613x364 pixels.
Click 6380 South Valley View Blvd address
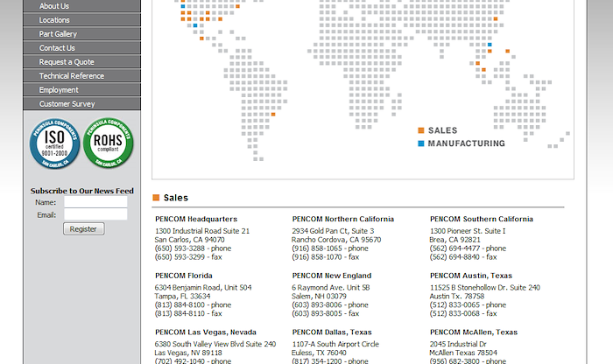pos(215,344)
